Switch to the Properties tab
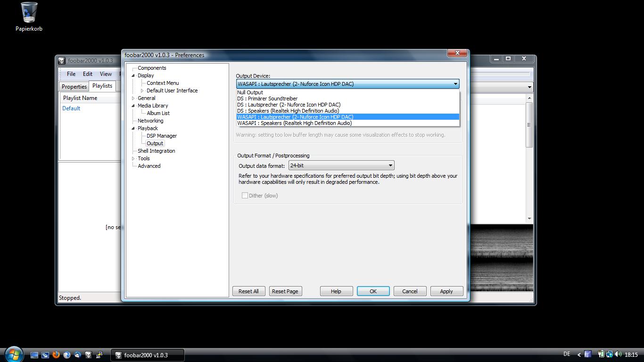The width and height of the screenshot is (644, 362). 74,86
